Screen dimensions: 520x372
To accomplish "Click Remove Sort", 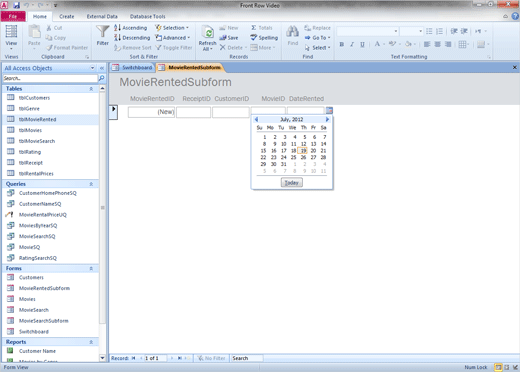I will (x=133, y=48).
